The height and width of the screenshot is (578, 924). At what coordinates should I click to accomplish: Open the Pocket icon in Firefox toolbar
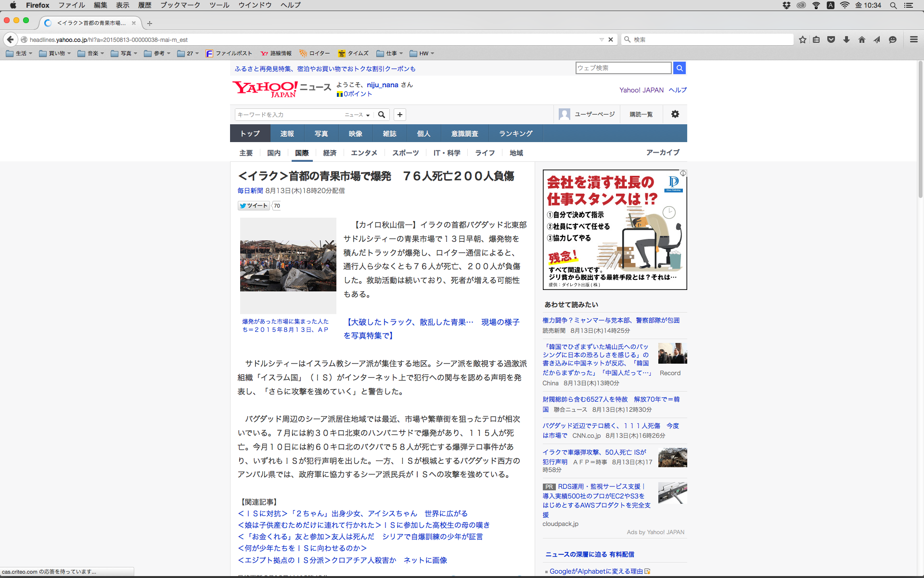(831, 39)
